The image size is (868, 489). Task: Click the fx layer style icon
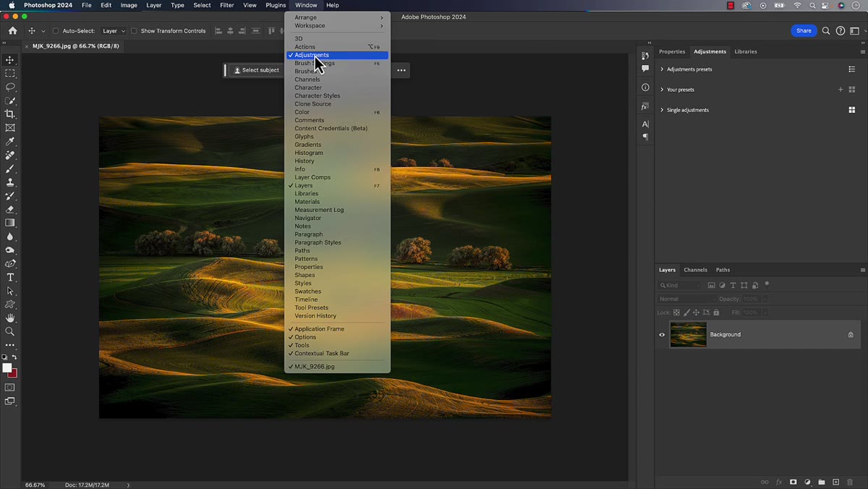point(779,482)
